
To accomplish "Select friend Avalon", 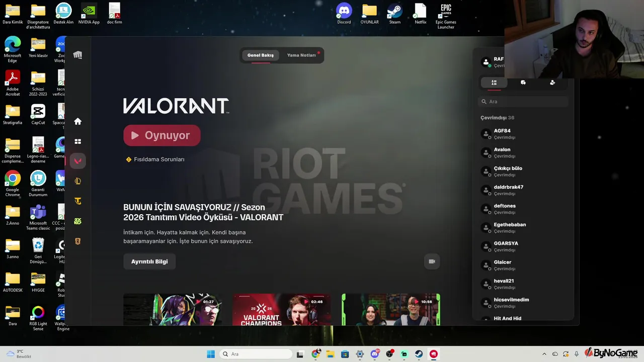I will 523,152.
